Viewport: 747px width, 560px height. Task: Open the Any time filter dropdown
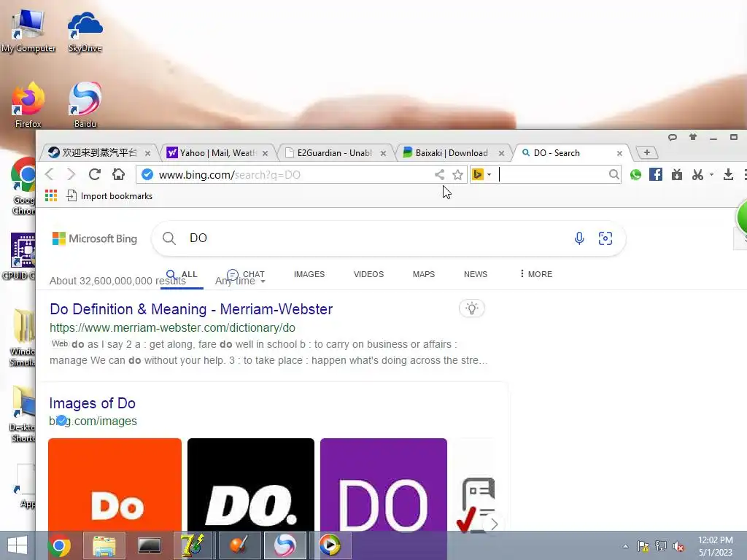click(x=240, y=281)
